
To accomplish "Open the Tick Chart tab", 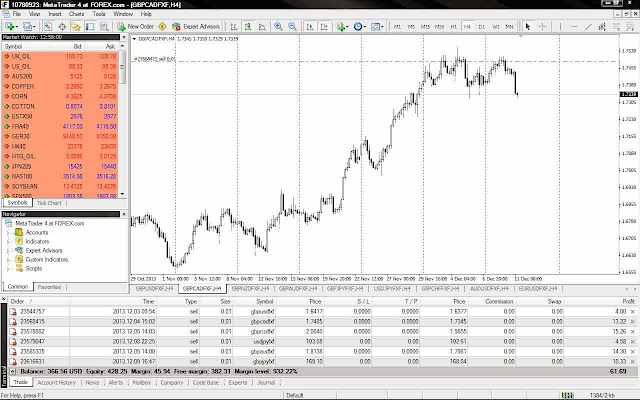I will (x=49, y=203).
